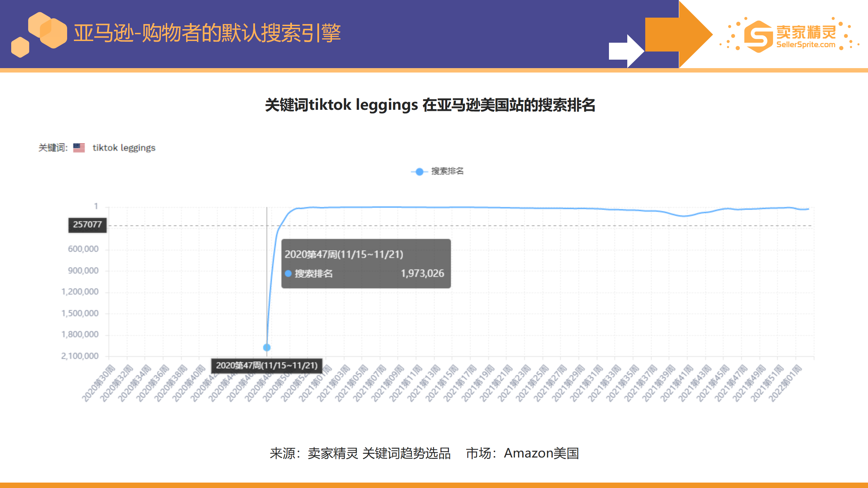Click the x-axis label 2022第01周
This screenshot has height=488, width=868.
click(x=786, y=383)
